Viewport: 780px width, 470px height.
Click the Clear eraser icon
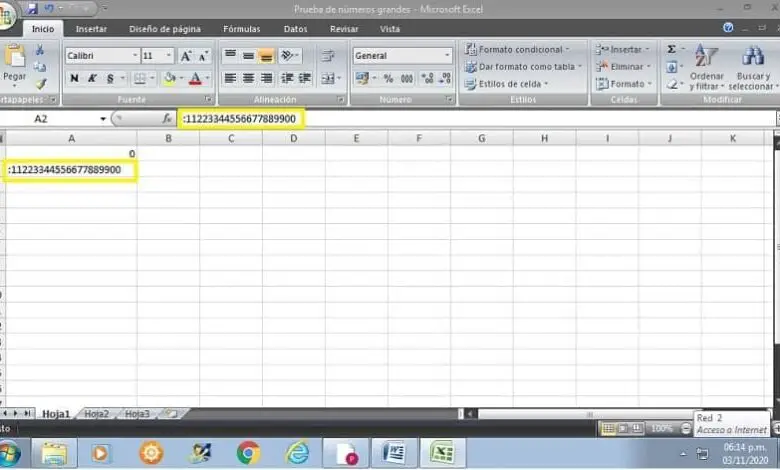click(x=672, y=84)
